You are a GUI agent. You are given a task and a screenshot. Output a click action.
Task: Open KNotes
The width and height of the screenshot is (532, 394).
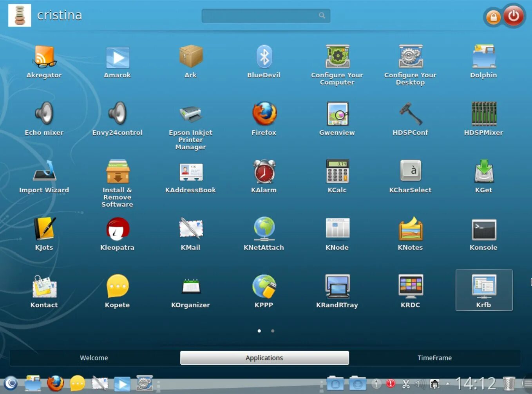(411, 234)
